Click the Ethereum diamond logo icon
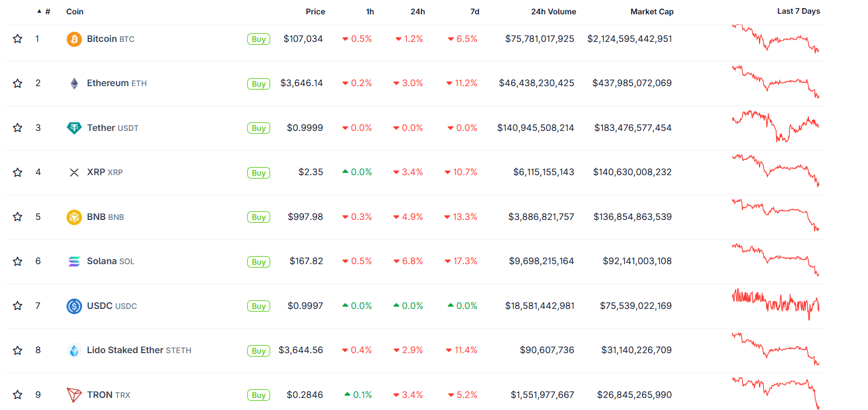This screenshot has width=868, height=410. click(x=74, y=83)
